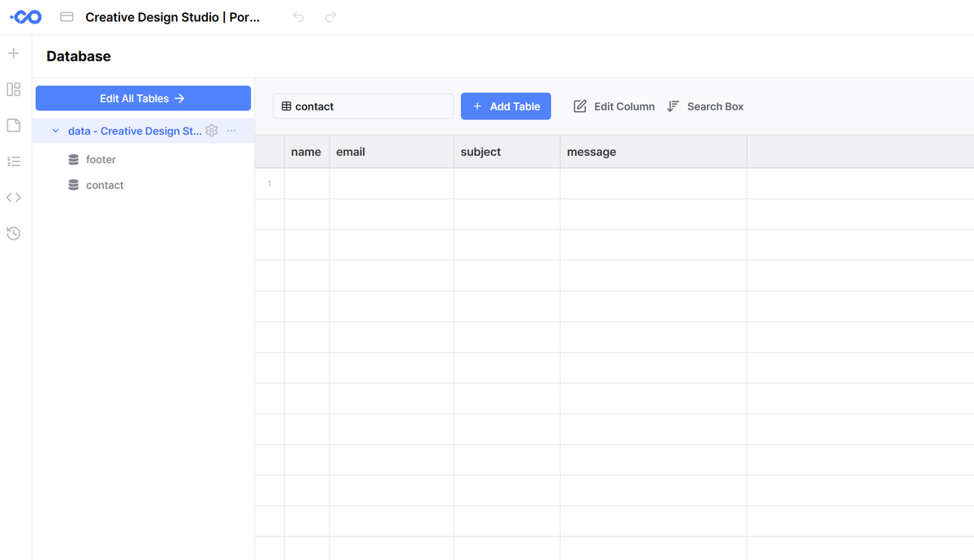Viewport: 974px width, 560px height.
Task: Click the first row message cell
Action: click(x=653, y=183)
